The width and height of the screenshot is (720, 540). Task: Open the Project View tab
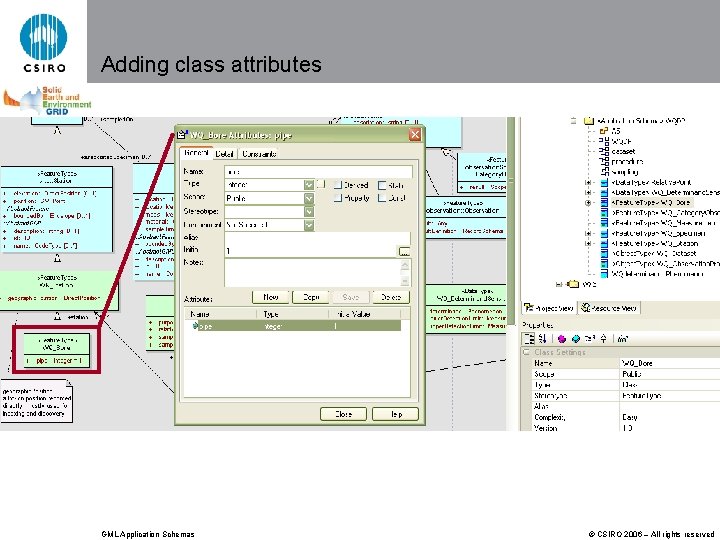point(549,308)
